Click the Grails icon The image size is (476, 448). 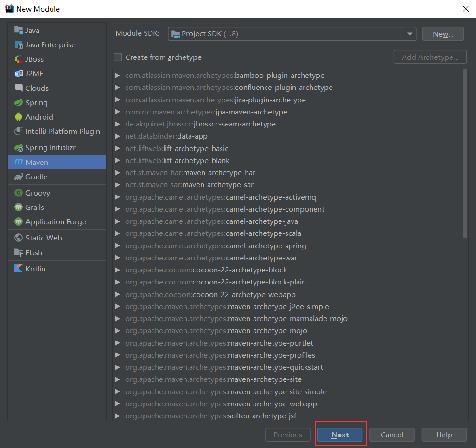[x=19, y=207]
